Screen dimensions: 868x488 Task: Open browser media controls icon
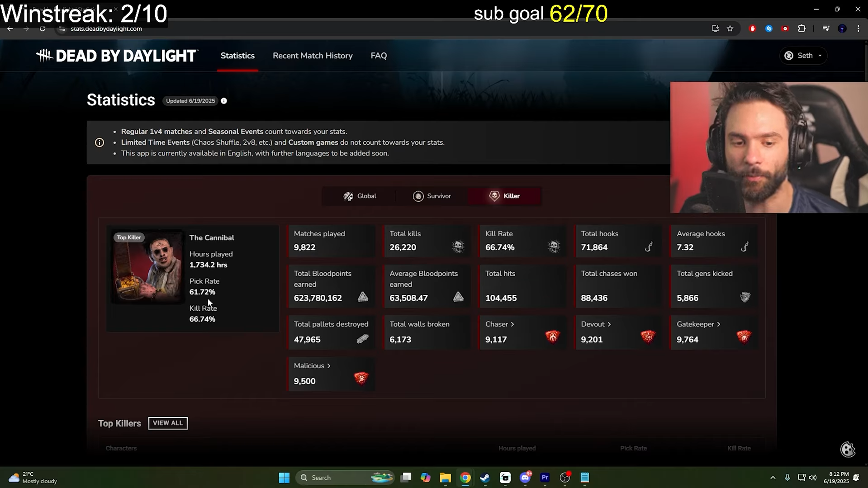pos(826,28)
